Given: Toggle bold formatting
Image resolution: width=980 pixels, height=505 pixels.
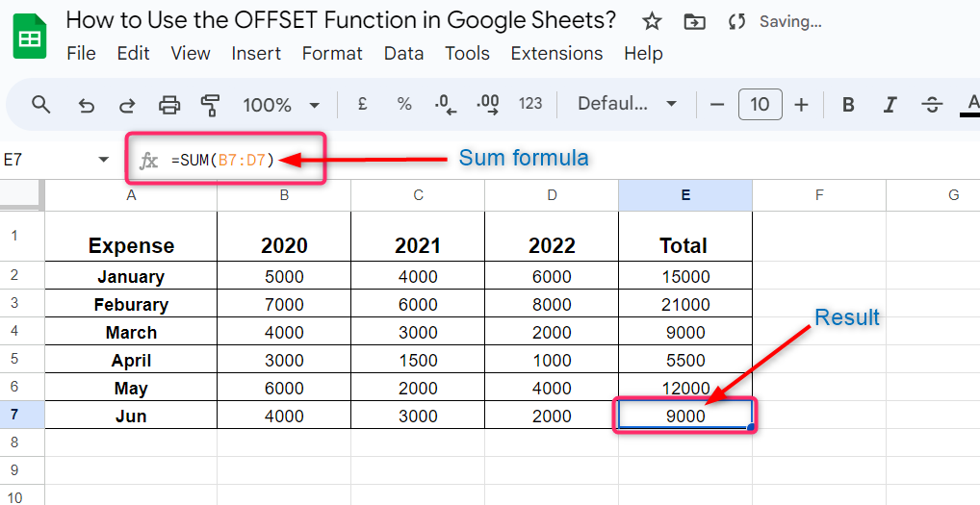Looking at the screenshot, I should 848,105.
